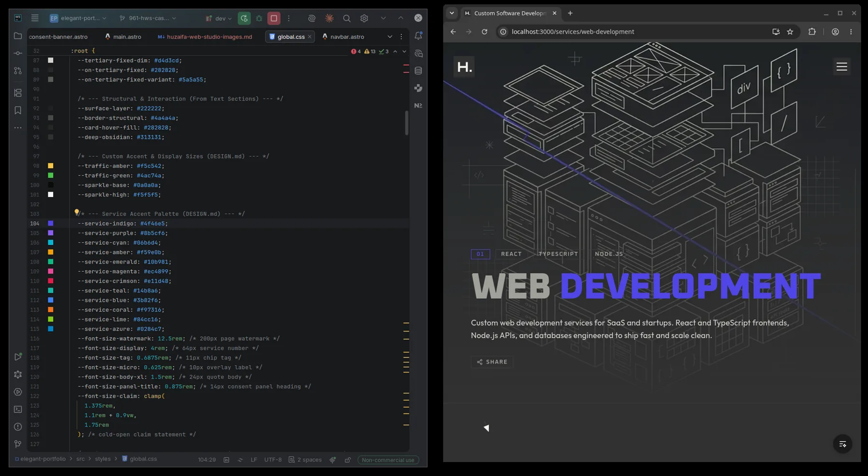Show hidden editor tabs list chevron
Screen dimensions: 868x476
tap(390, 37)
